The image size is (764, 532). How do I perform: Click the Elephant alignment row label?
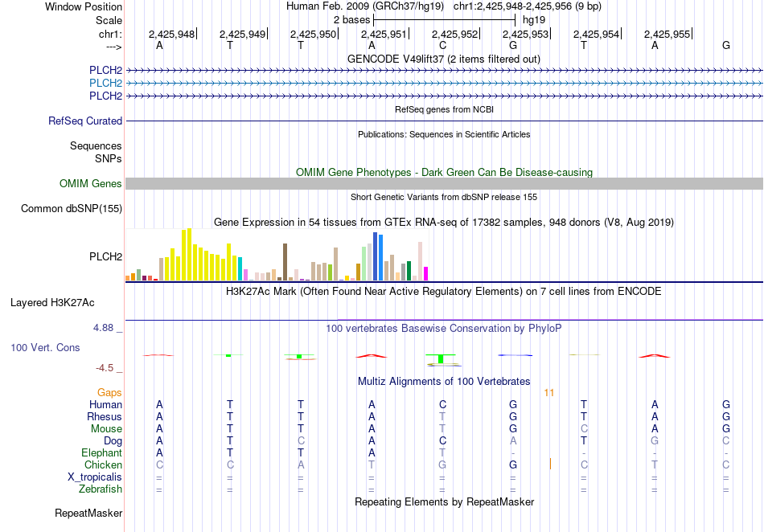[x=101, y=452]
